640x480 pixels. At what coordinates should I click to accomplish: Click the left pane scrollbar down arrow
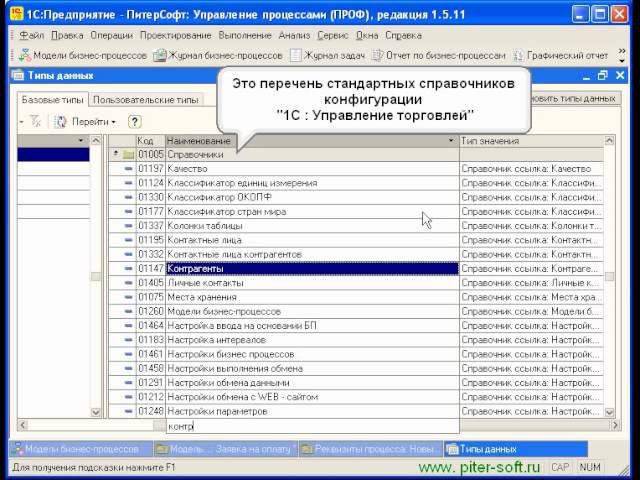[96, 412]
